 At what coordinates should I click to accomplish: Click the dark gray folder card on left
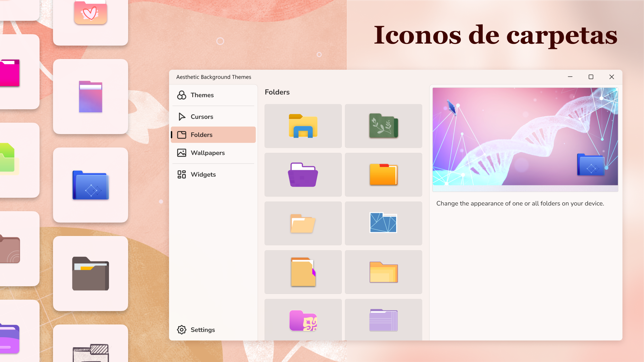[91, 274]
